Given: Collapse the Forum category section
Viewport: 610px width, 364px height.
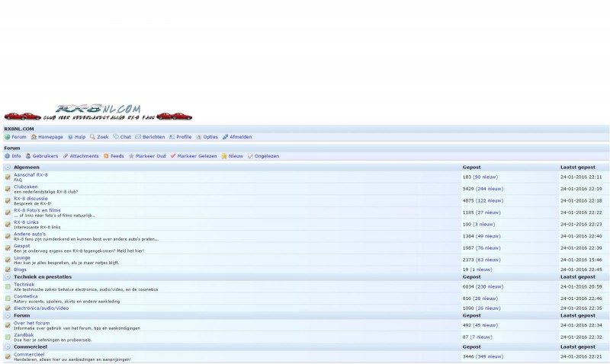Looking at the screenshot, I should coord(8,316).
